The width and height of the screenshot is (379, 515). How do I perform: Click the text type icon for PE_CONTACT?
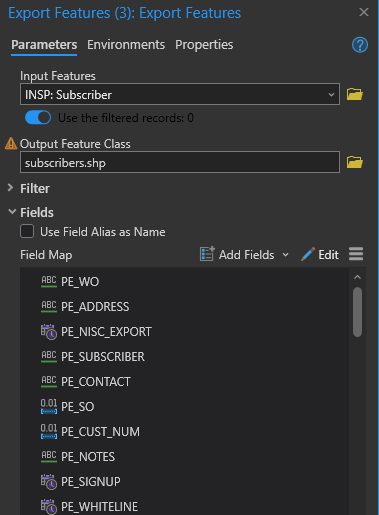click(49, 382)
